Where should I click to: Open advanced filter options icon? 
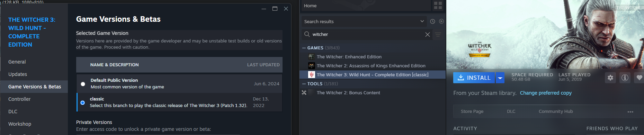(x=438, y=35)
